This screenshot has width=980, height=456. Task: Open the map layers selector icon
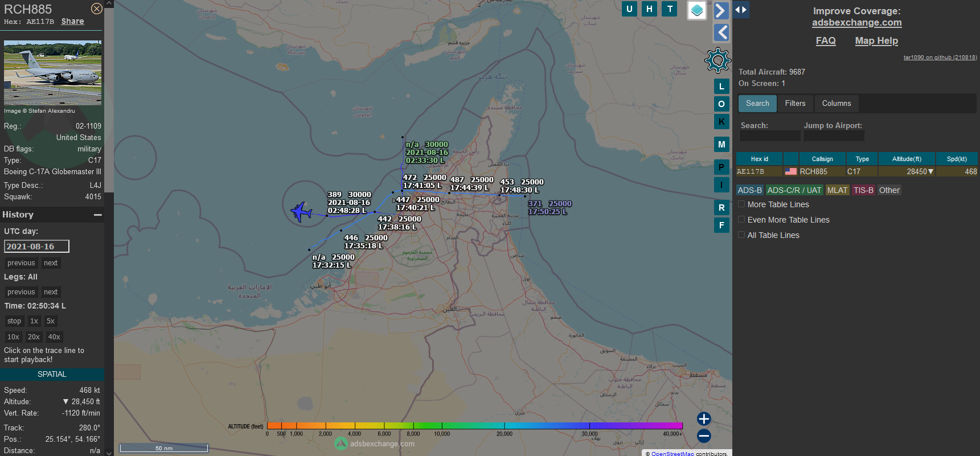tap(697, 10)
